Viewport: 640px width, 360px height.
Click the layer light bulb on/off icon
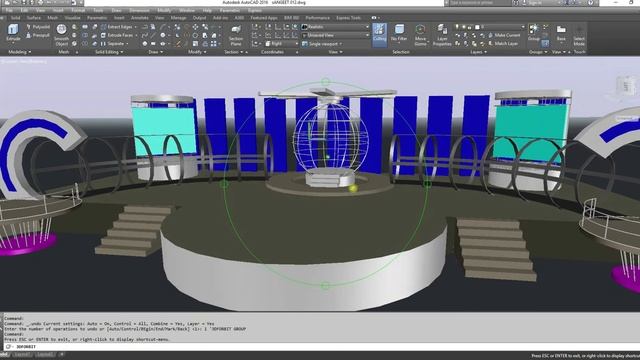click(457, 27)
